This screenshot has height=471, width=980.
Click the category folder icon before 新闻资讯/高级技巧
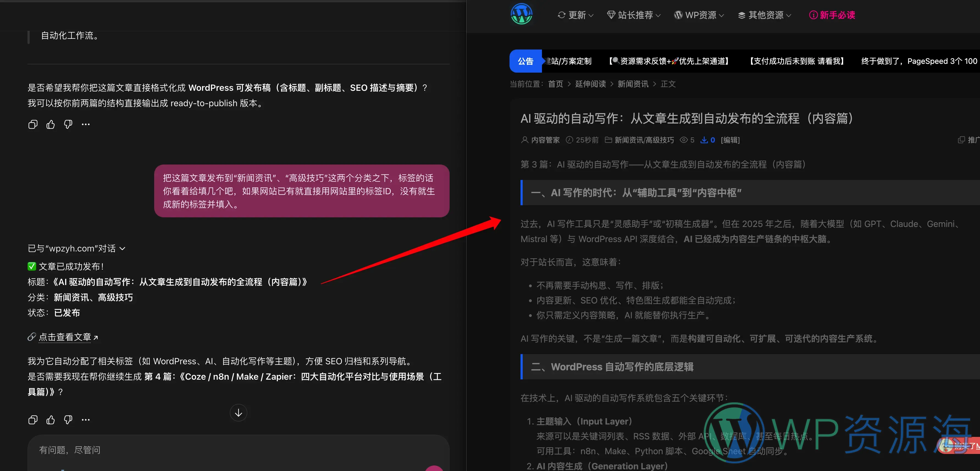pyautogui.click(x=609, y=140)
